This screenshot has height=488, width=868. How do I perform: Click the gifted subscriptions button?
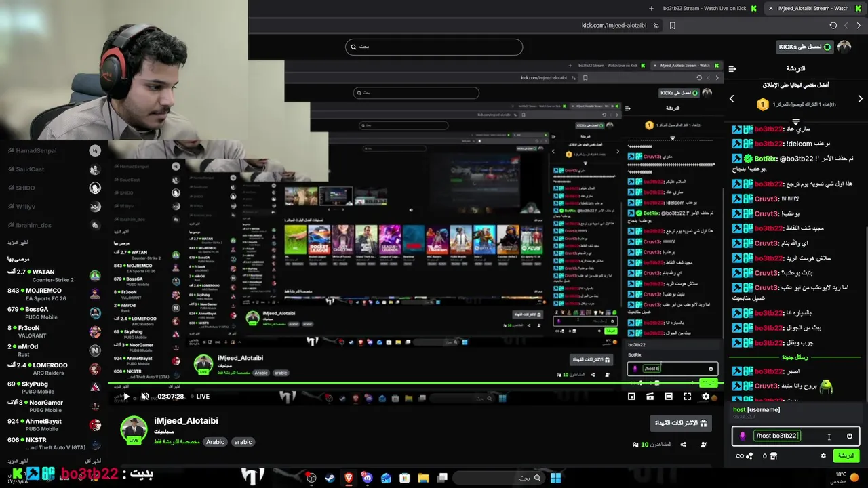click(x=681, y=423)
